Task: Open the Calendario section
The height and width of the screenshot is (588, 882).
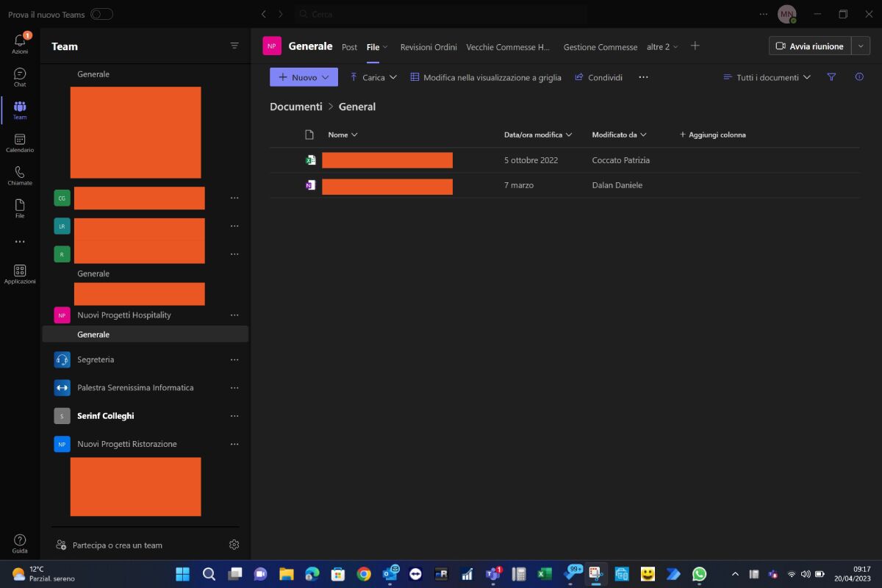Action: click(x=19, y=142)
